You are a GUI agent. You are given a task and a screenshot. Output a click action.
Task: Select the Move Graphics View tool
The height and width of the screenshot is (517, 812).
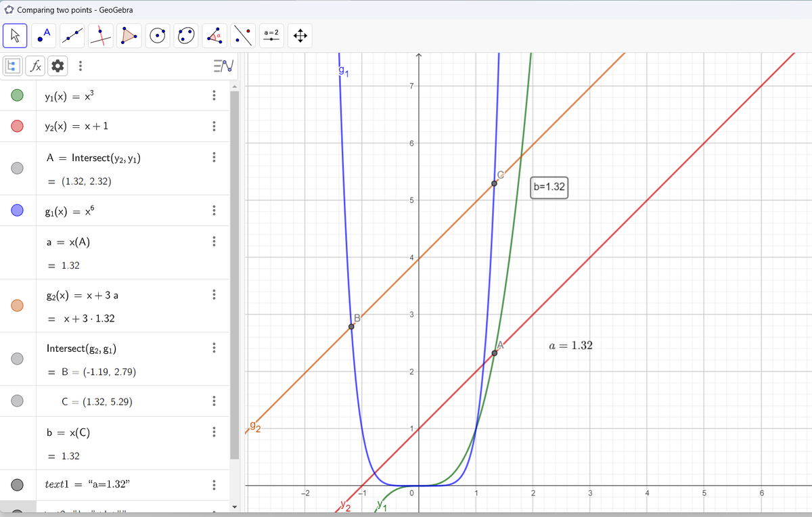click(x=299, y=36)
